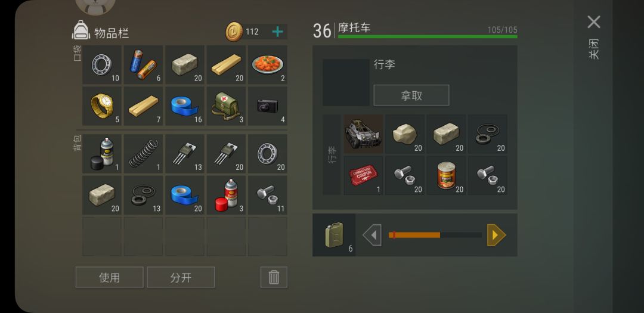The image size is (644, 313).
Task: Select the ATV vehicle item in luggage
Action: 363,134
